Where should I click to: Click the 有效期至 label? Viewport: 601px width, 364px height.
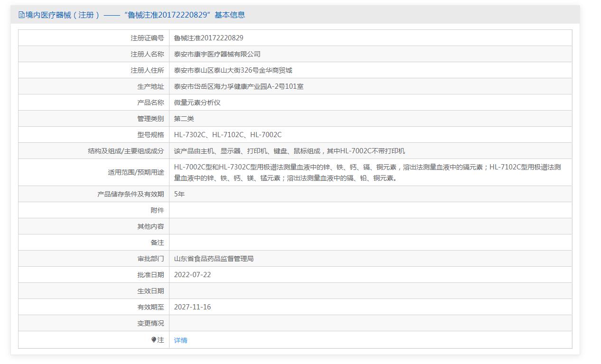click(x=150, y=307)
